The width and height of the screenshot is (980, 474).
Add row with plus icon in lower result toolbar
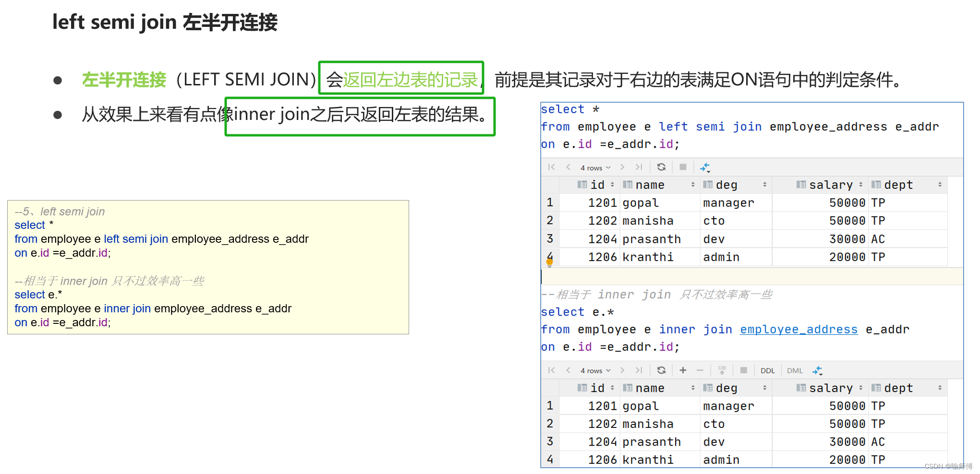[x=683, y=370]
